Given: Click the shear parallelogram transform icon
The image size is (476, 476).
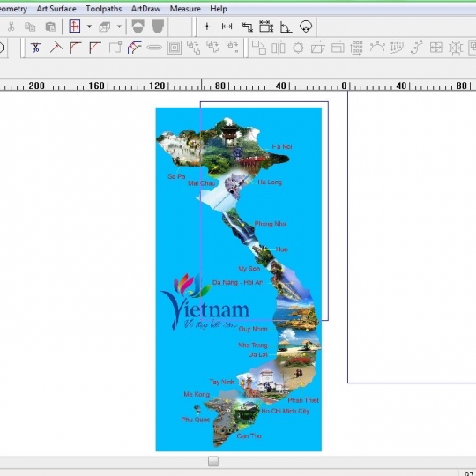Looking at the screenshot, I should pos(318,48).
